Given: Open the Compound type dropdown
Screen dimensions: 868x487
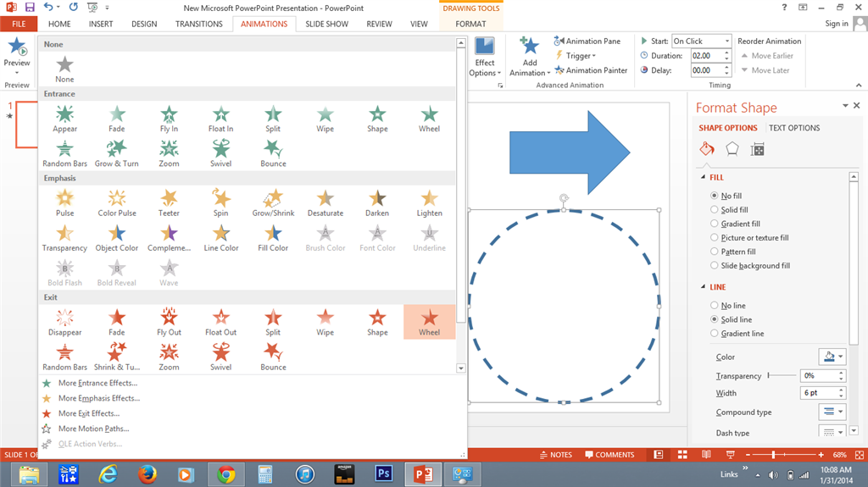Looking at the screenshot, I should [832, 412].
